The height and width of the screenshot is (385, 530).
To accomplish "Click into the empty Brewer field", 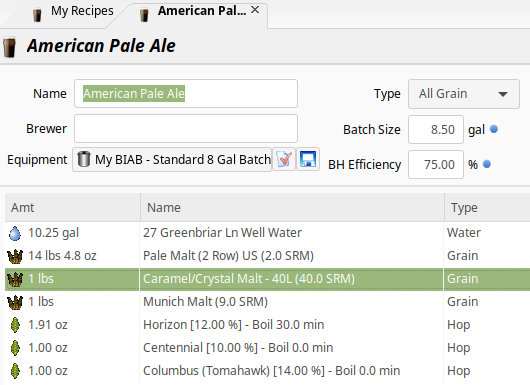I will coord(186,129).
